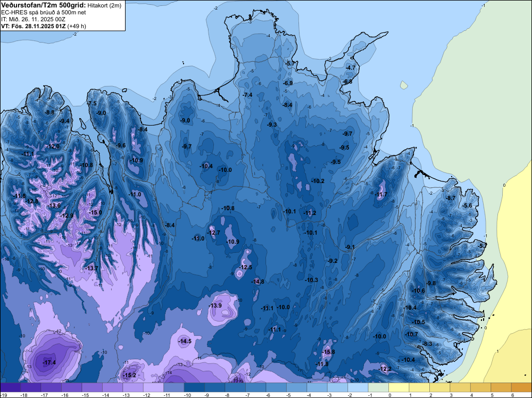Click the -12.2 temperature label

385,369
